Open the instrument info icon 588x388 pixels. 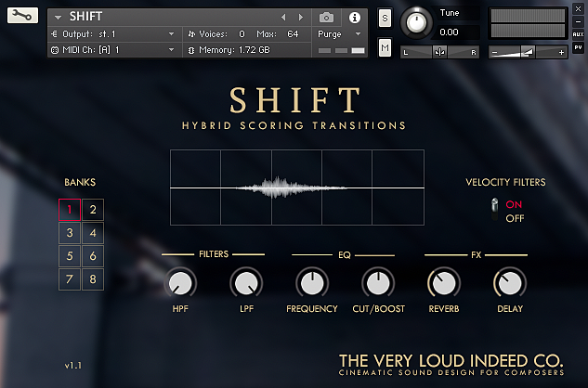(x=354, y=17)
